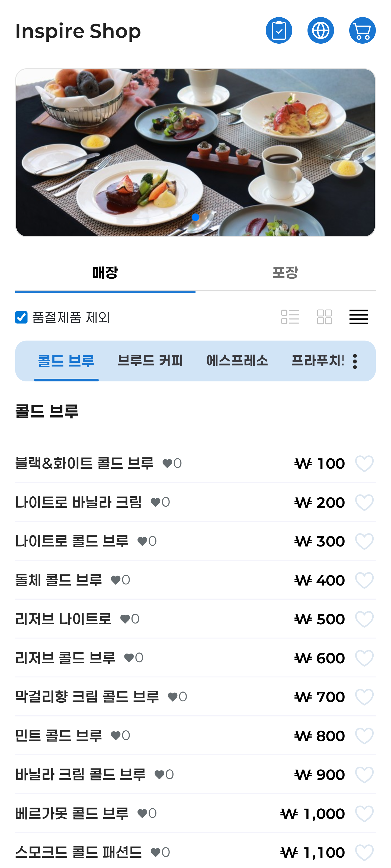
Task: Heart the 베르가못 콜드 브루 item
Action: [364, 814]
